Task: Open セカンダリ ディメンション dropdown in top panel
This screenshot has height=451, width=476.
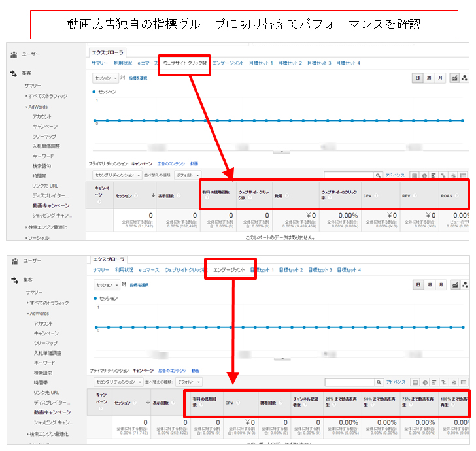Action: 117,175
